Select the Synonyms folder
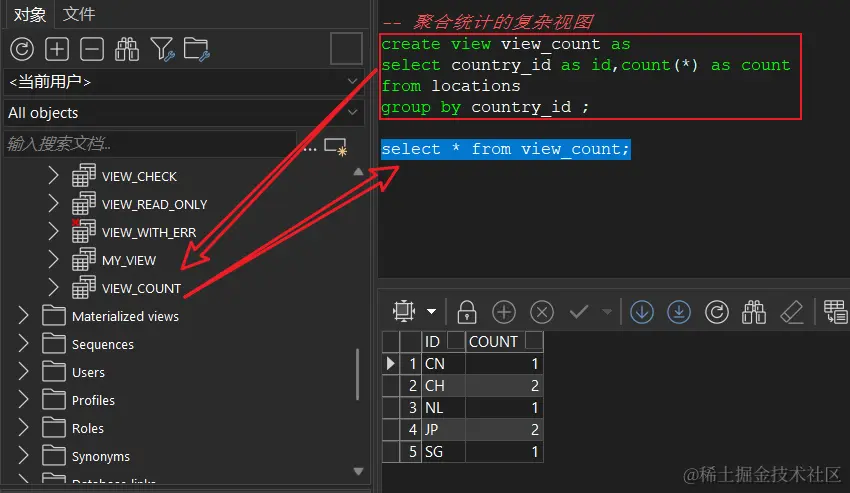This screenshot has width=850, height=493. click(101, 457)
